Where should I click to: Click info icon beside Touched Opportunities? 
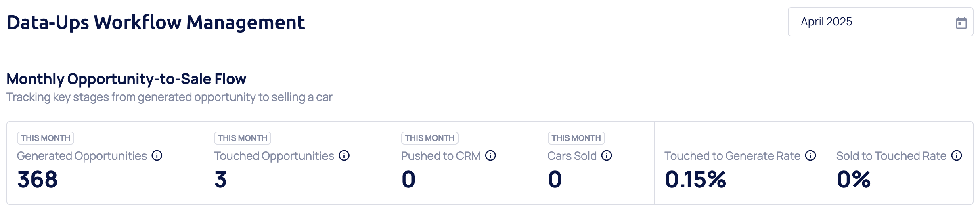click(344, 155)
